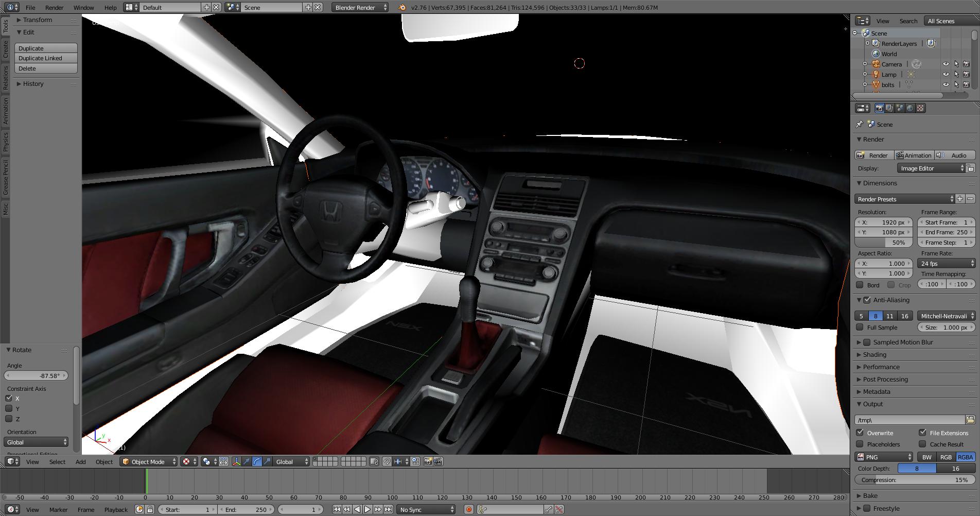This screenshot has width=980, height=516.
Task: Open the Add menu in 3D view header
Action: click(81, 461)
